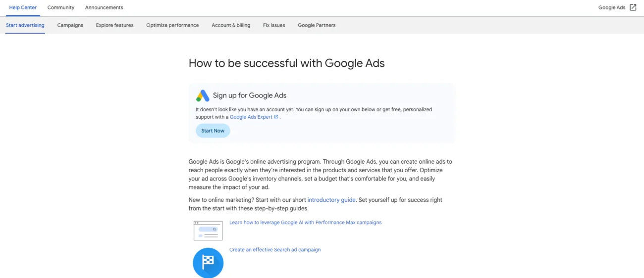Open the Performance Max campaigns guide link

305,223
